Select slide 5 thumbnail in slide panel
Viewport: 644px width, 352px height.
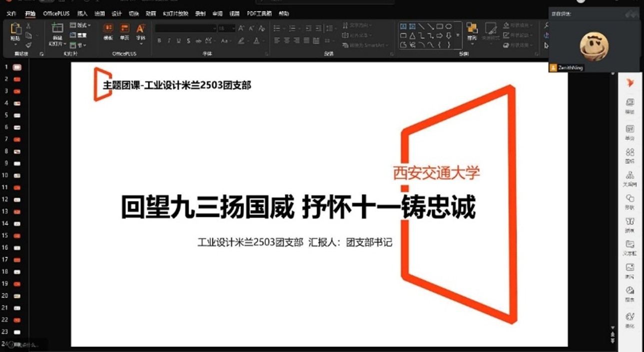[17, 115]
